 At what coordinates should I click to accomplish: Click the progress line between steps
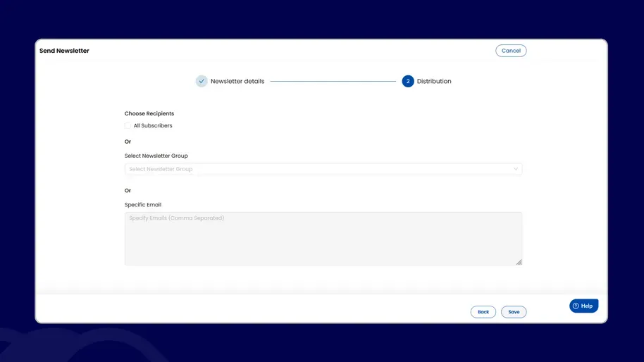[x=333, y=81]
